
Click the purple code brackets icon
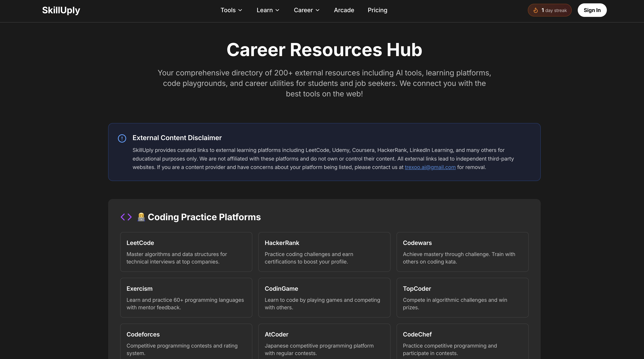[126, 217]
